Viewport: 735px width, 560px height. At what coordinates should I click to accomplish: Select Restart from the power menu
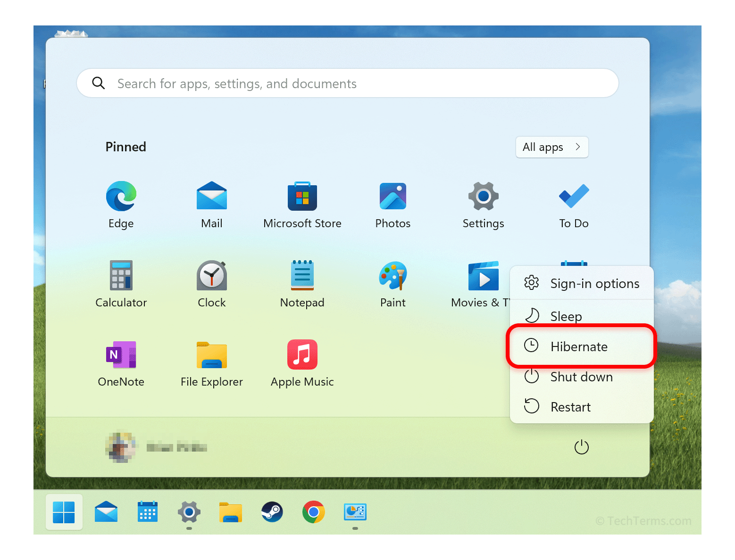(582, 407)
